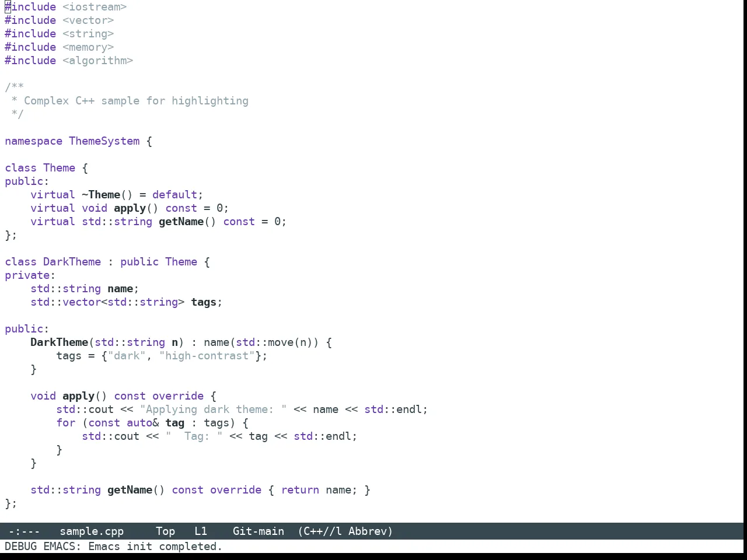This screenshot has width=747, height=560.
Task: Click 'std::move(n)' in the initializer list
Action: click(x=274, y=342)
